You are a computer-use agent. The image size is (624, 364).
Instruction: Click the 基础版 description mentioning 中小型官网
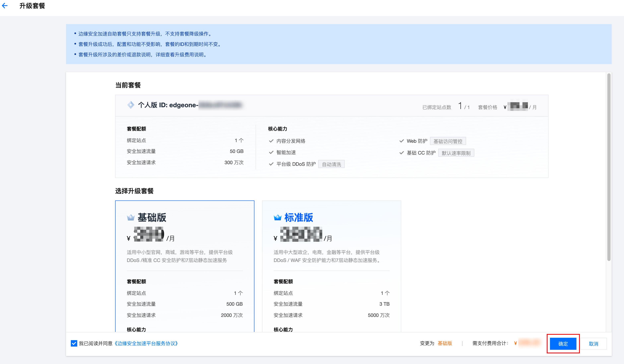click(180, 256)
